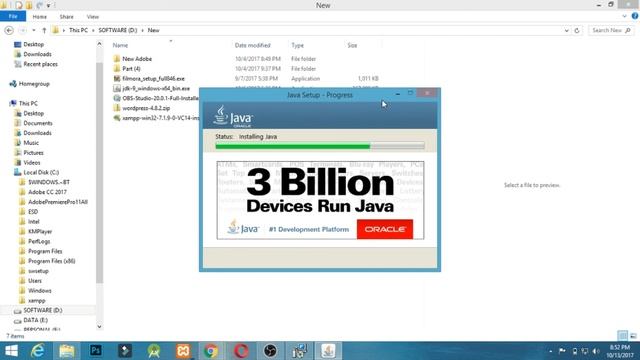Select the jdk-9_windows-x64_bin.exe file
The height and width of the screenshot is (360, 640).
(x=156, y=88)
